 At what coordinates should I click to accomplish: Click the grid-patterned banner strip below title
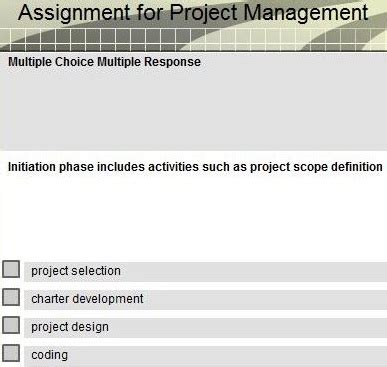pyautogui.click(x=193, y=39)
